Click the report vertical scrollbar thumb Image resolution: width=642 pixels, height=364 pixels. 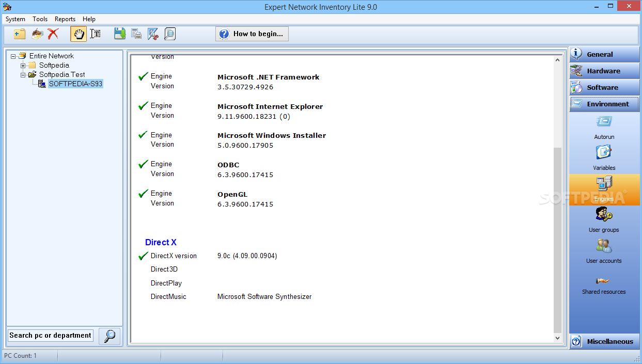point(557,240)
